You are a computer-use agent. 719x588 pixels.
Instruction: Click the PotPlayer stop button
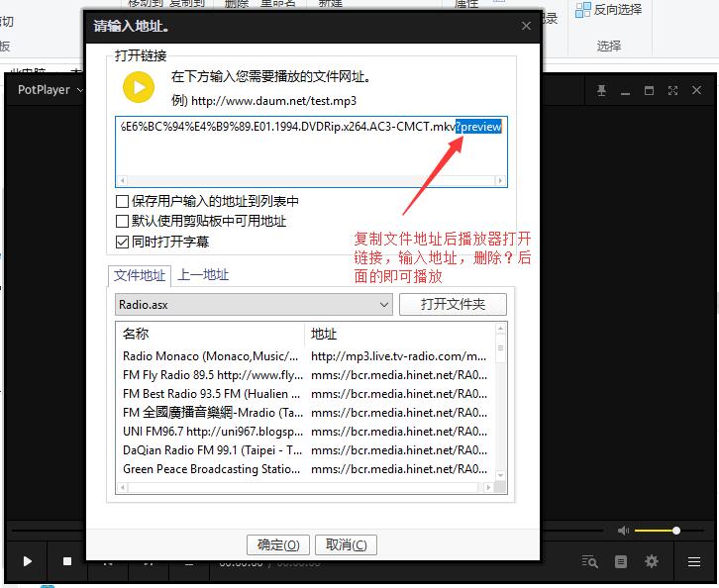[x=67, y=561]
